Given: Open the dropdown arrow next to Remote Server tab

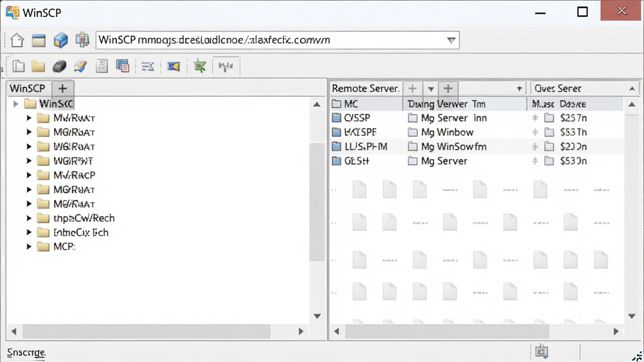Looking at the screenshot, I should pos(430,89).
